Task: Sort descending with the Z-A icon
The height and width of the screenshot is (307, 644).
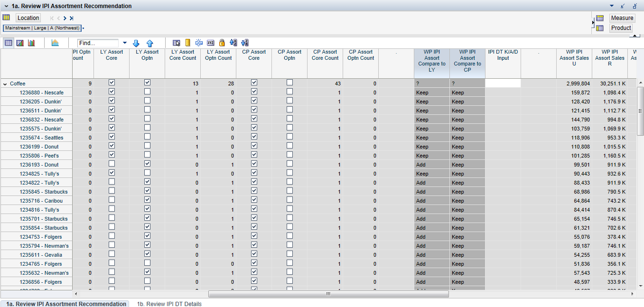Action: pos(245,43)
